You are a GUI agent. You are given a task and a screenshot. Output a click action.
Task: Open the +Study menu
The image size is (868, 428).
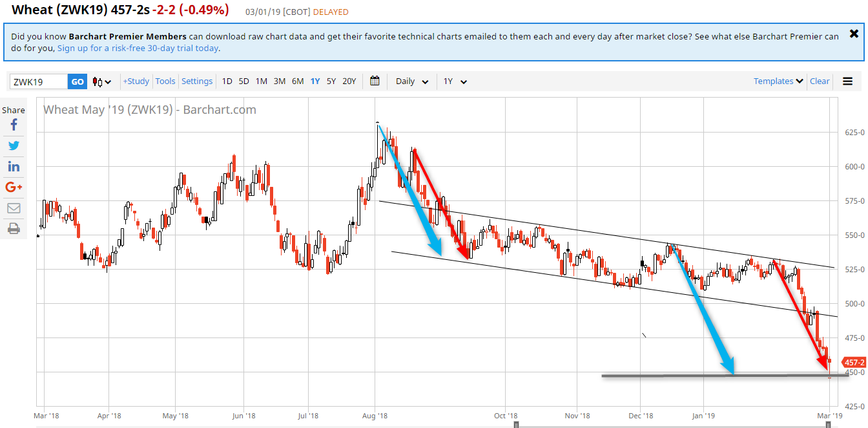(x=136, y=81)
